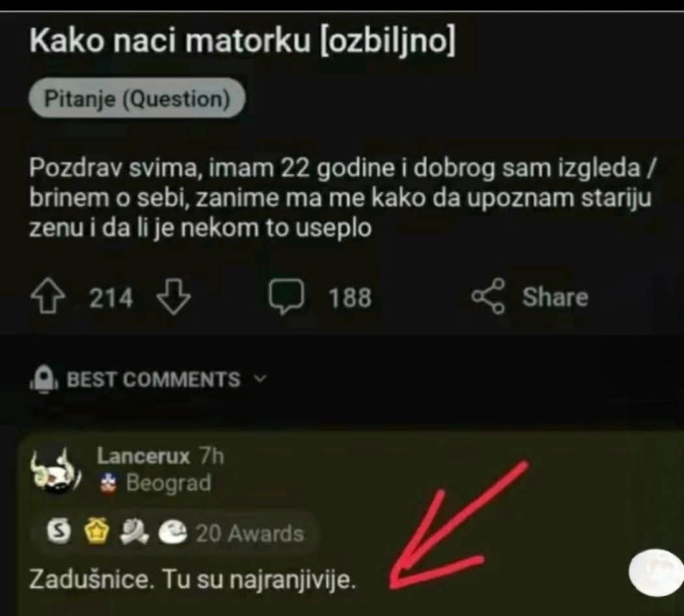Open the BEST COMMENTS sort menu label
This screenshot has height=616, width=684.
(153, 379)
